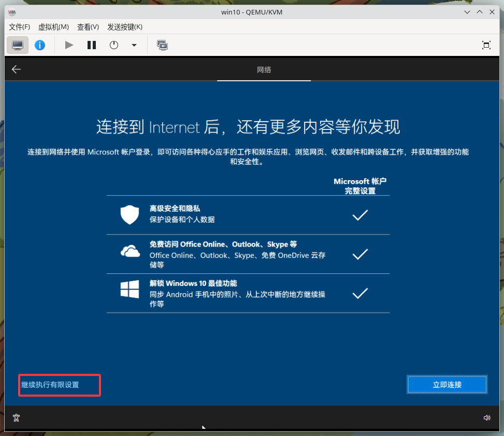
Task: Click the 高级安全和隐私 heading text
Action: point(175,209)
